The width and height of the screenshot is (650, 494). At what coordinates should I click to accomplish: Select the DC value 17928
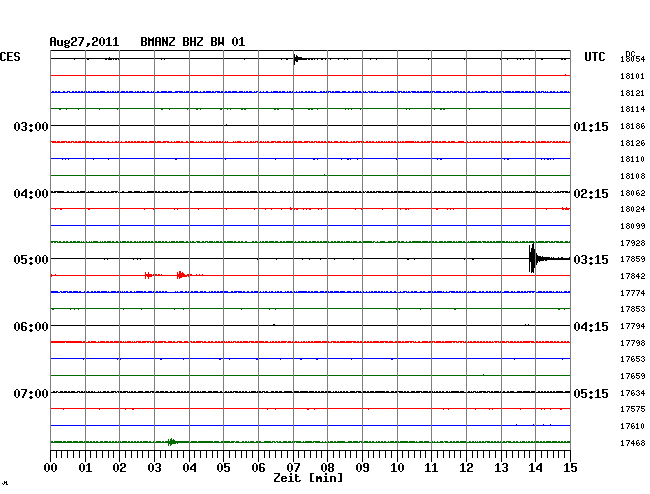pyautogui.click(x=633, y=243)
